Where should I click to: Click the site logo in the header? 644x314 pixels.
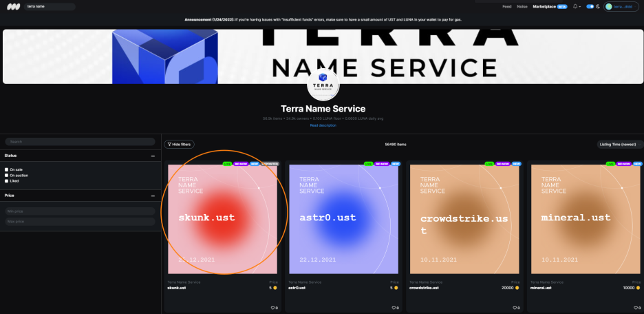[x=13, y=7]
